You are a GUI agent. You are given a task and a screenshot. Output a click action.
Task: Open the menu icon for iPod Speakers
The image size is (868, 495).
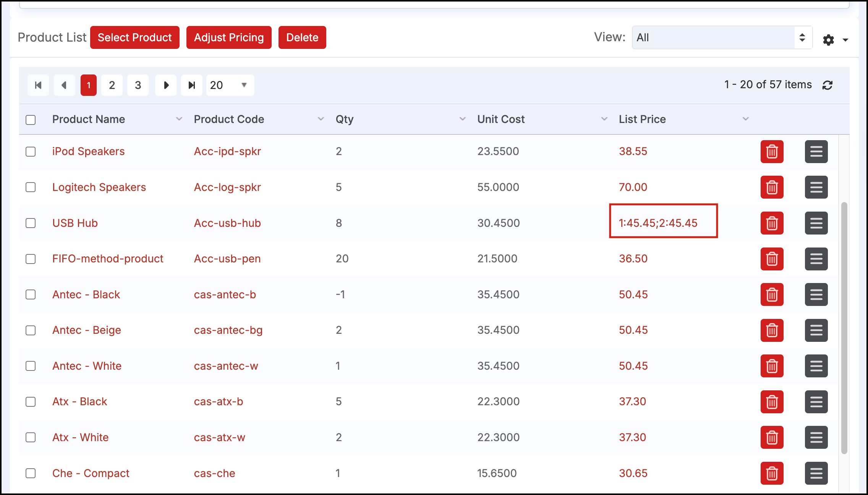(816, 152)
